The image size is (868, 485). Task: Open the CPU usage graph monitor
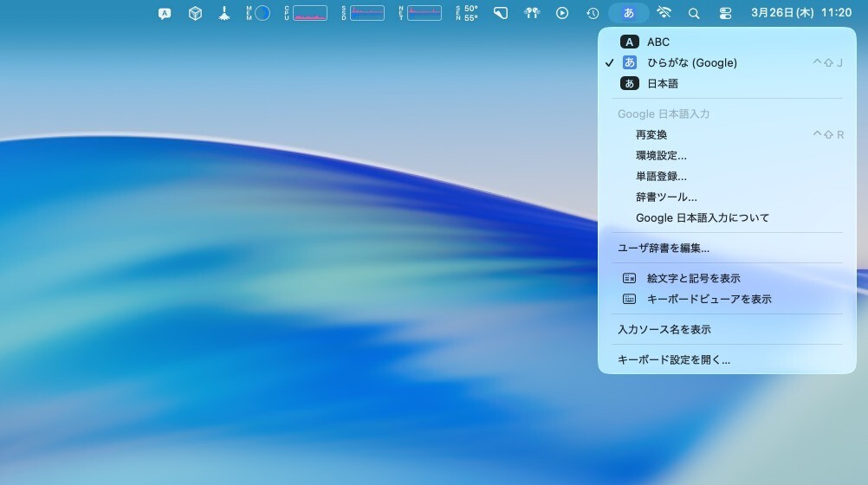309,13
